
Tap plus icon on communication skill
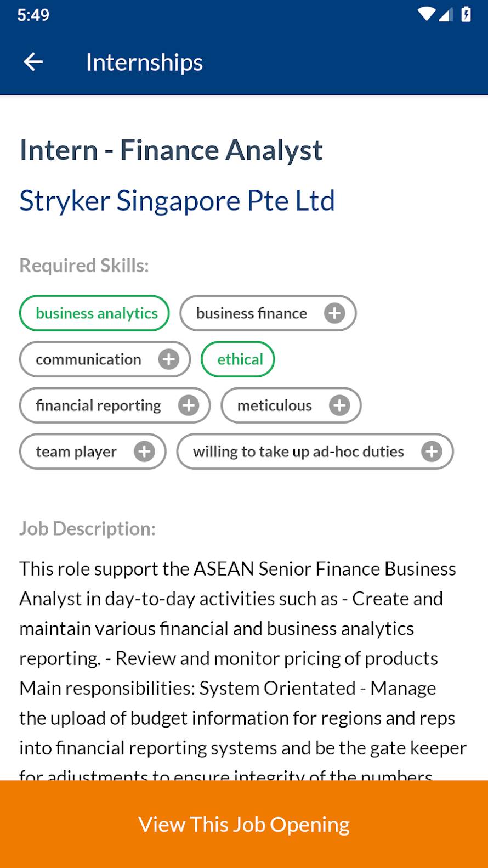click(x=169, y=359)
